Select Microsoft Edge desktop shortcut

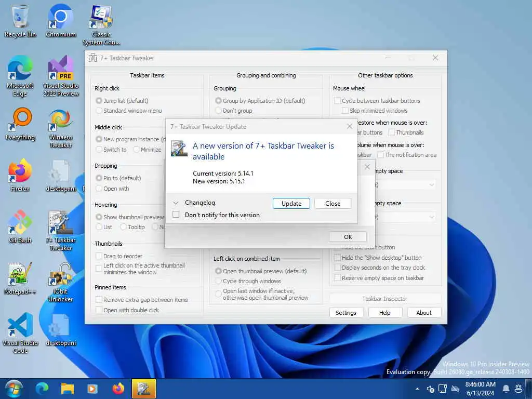[20, 76]
